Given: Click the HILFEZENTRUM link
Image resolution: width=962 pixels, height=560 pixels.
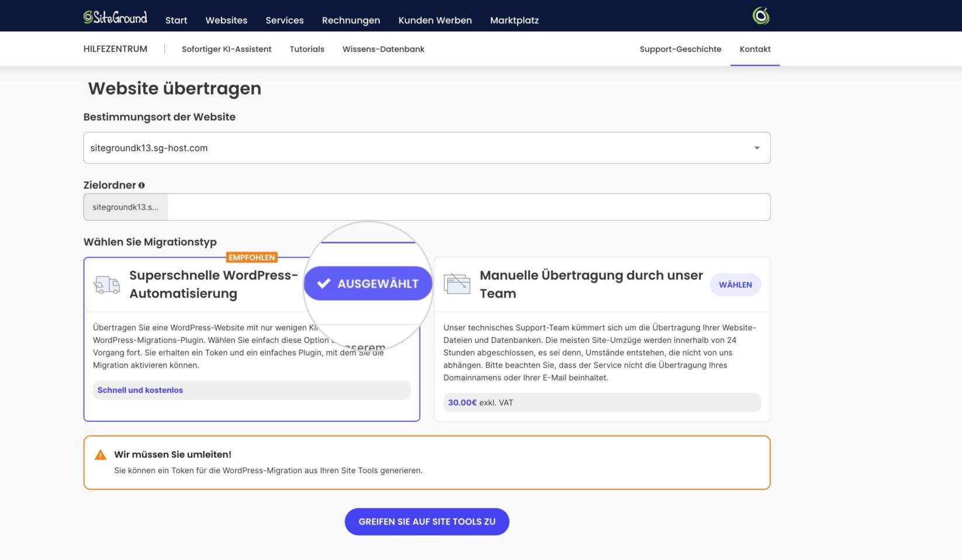Looking at the screenshot, I should coord(115,49).
